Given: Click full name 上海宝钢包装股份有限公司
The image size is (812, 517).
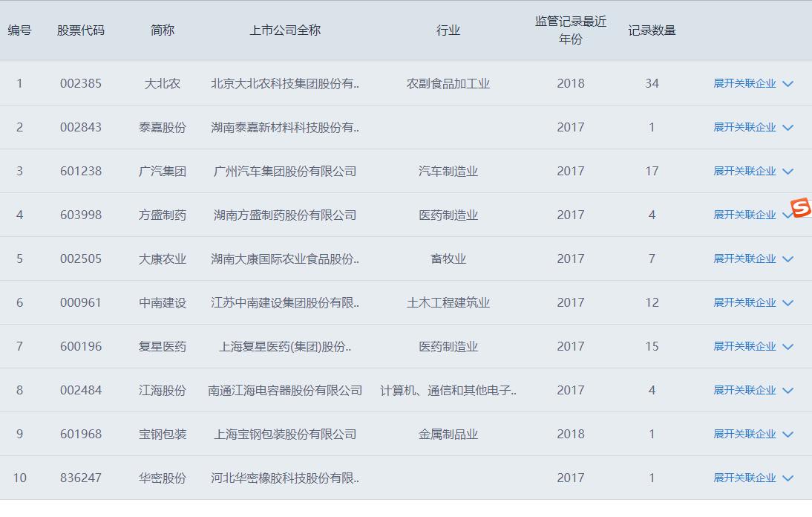Looking at the screenshot, I should (x=285, y=434).
